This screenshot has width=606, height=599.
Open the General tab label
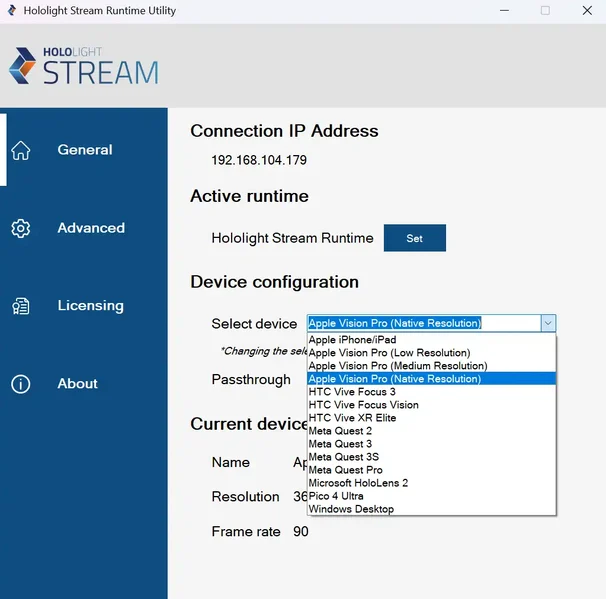(x=85, y=150)
